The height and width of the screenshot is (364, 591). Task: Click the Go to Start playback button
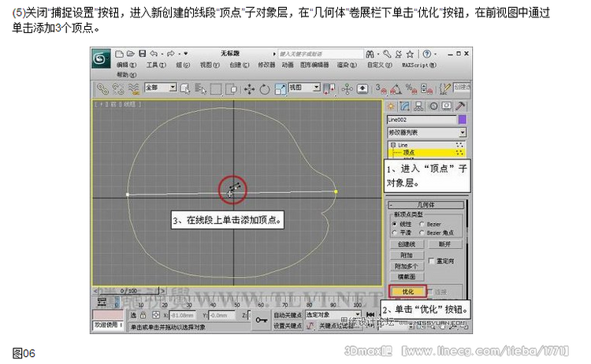pyautogui.click(x=370, y=314)
